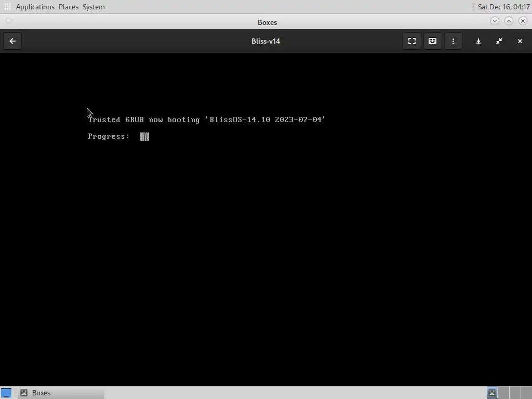Click the applications grid icon in top panel

click(x=7, y=6)
